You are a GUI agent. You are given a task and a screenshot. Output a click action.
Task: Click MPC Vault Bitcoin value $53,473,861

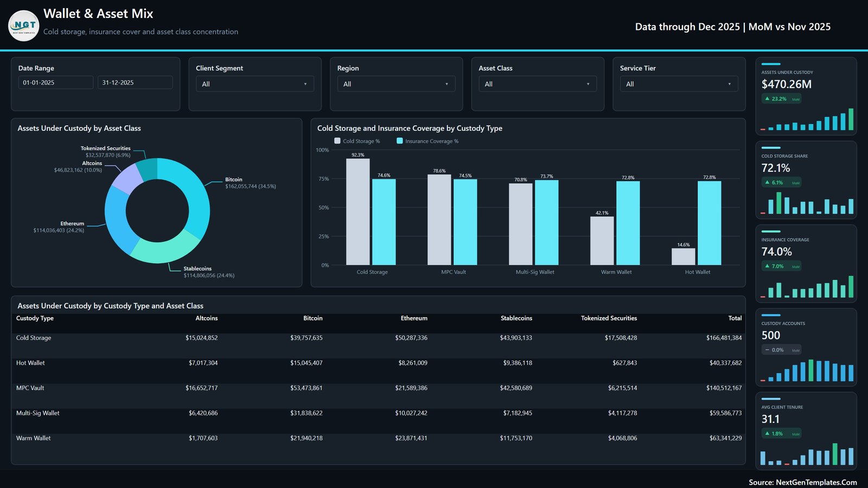tap(306, 388)
